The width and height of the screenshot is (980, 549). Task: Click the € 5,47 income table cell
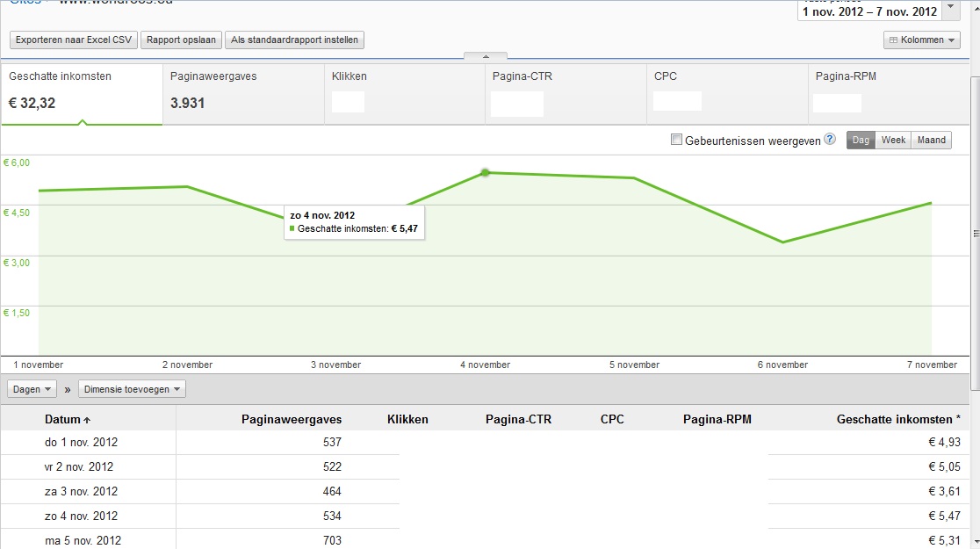click(944, 516)
